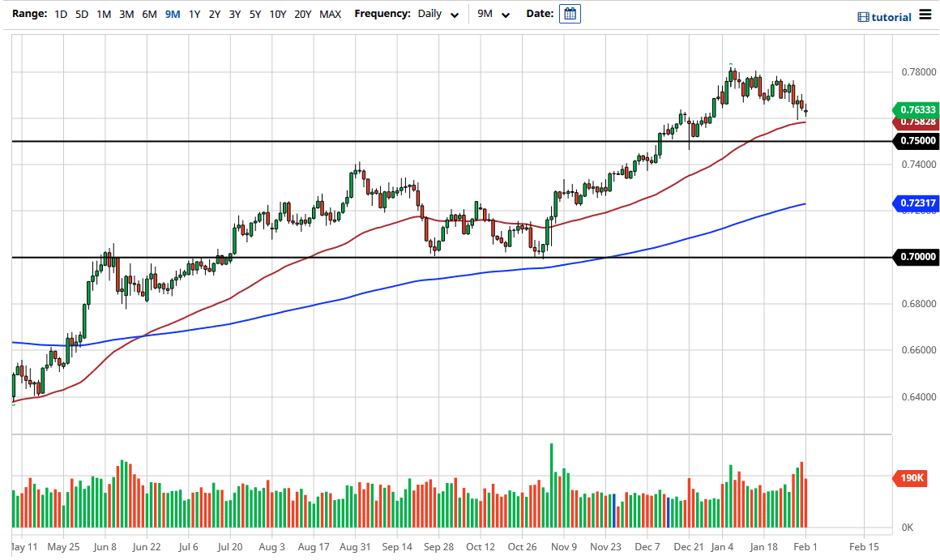Viewport: 940px width, 560px height.
Task: Switch range to 1Y
Action: click(194, 14)
